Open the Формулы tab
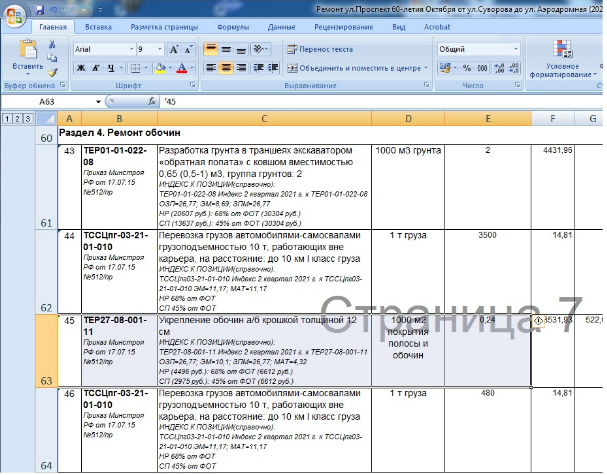The image size is (607, 475). pyautogui.click(x=233, y=27)
